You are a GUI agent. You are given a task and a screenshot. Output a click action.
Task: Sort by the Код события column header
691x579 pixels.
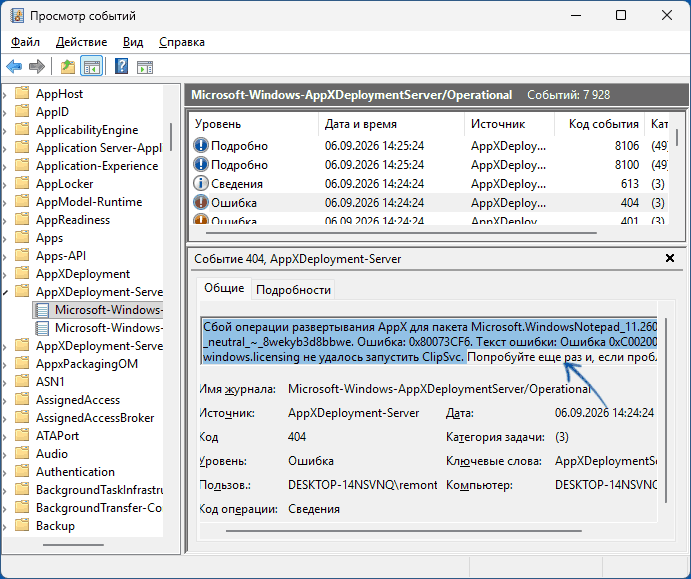[x=599, y=124]
